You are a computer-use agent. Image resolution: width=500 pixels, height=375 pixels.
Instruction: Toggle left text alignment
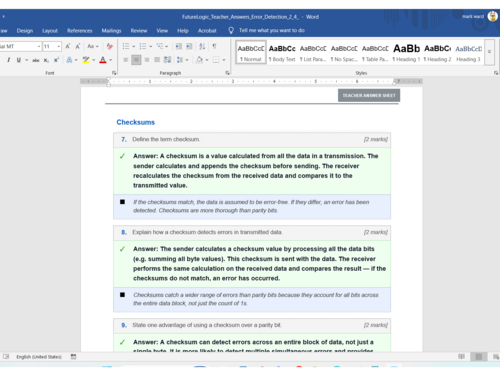(x=126, y=60)
